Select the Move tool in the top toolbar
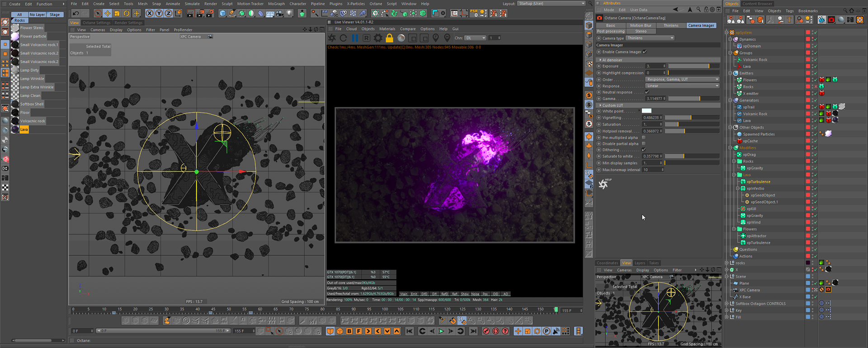This screenshot has height=348, width=868. click(x=107, y=14)
